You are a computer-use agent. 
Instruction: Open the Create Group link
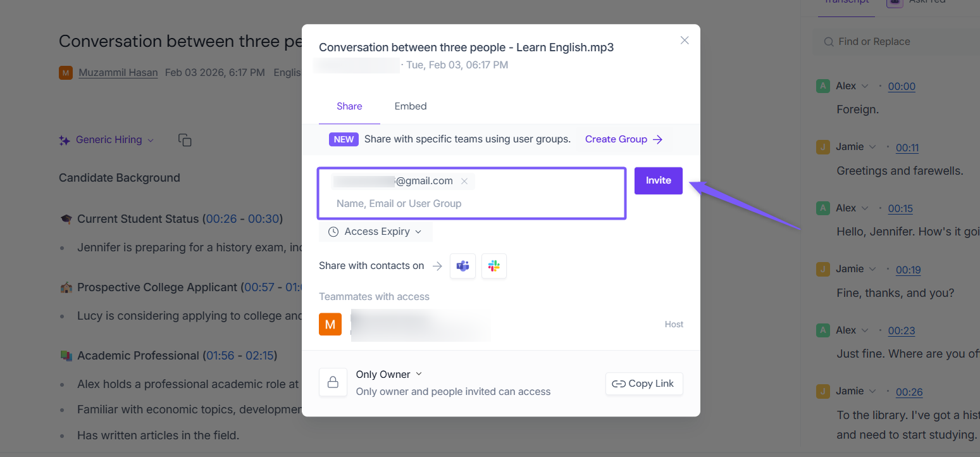623,139
